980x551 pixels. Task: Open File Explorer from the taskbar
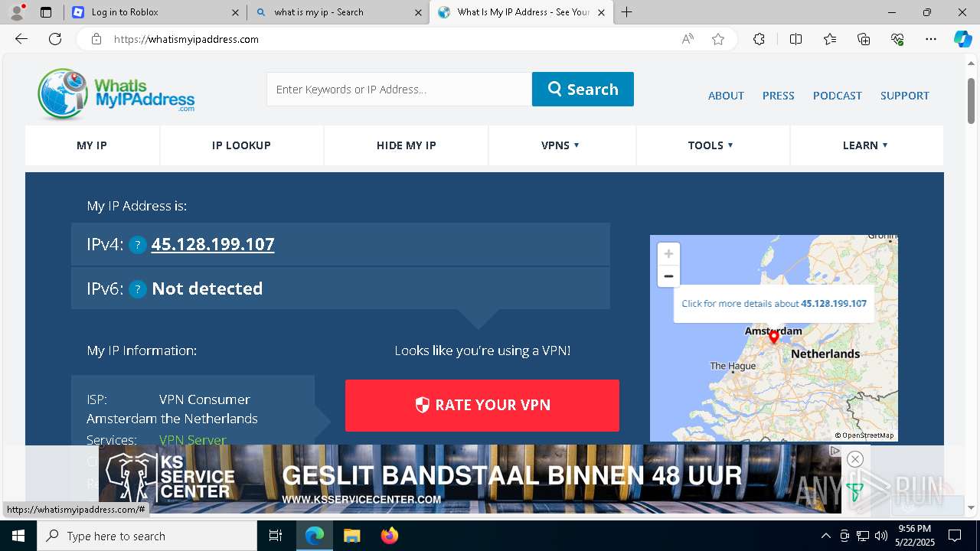351,536
